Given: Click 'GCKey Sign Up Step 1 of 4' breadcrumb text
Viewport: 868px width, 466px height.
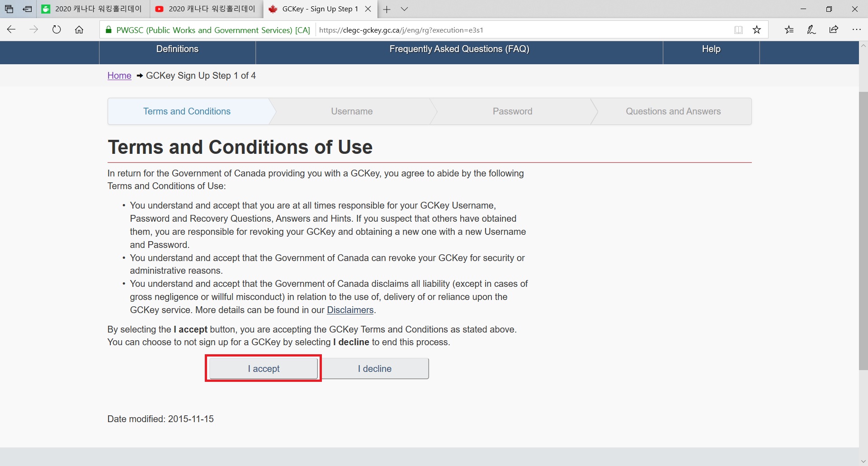Looking at the screenshot, I should point(201,76).
